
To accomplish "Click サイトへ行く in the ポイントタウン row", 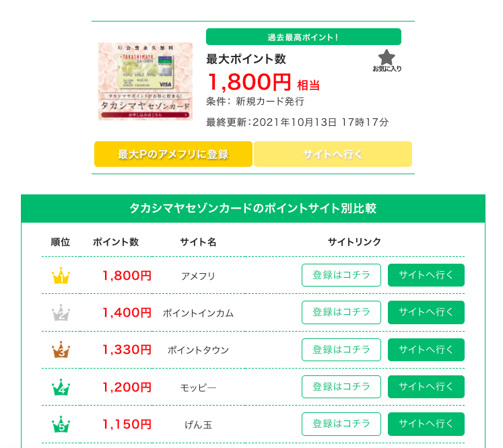I will 426,350.
